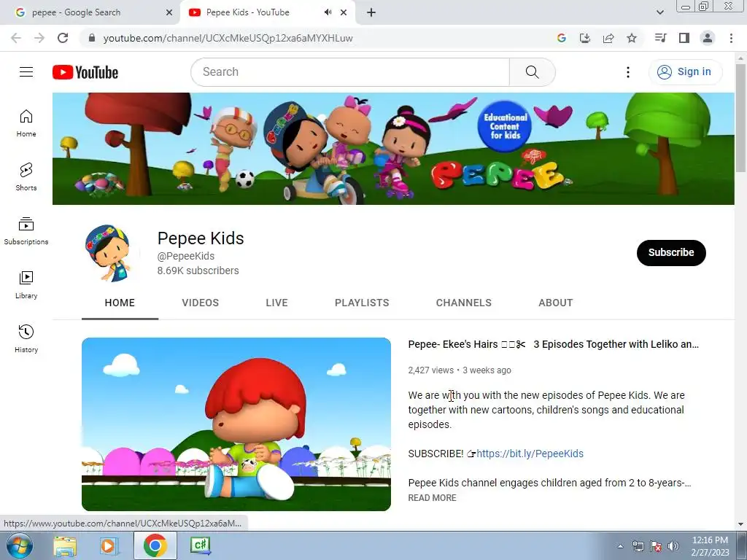Click the Pepee Kids channel avatar
The height and width of the screenshot is (560, 747).
109,252
